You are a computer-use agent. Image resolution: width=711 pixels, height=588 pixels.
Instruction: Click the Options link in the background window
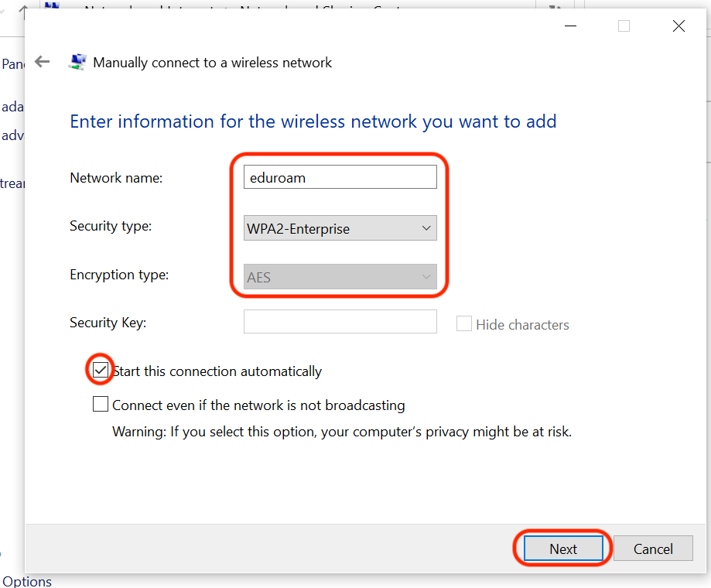[x=27, y=581]
